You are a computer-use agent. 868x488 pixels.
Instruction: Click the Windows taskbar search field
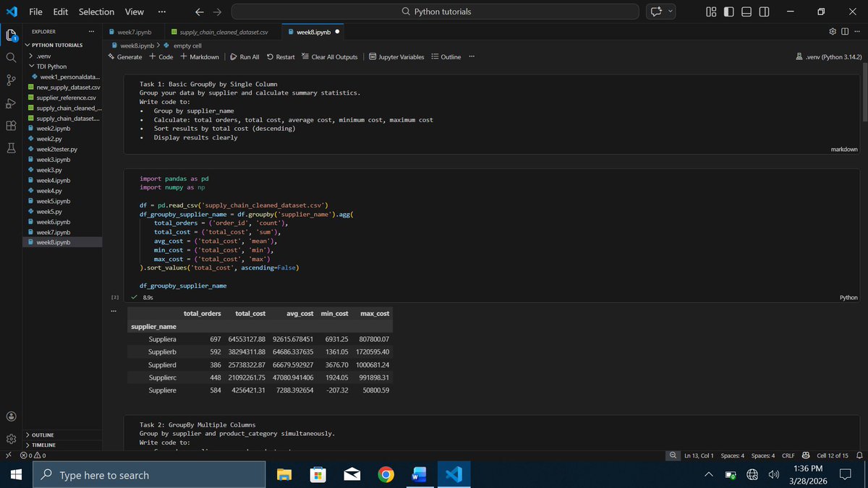[x=148, y=474]
